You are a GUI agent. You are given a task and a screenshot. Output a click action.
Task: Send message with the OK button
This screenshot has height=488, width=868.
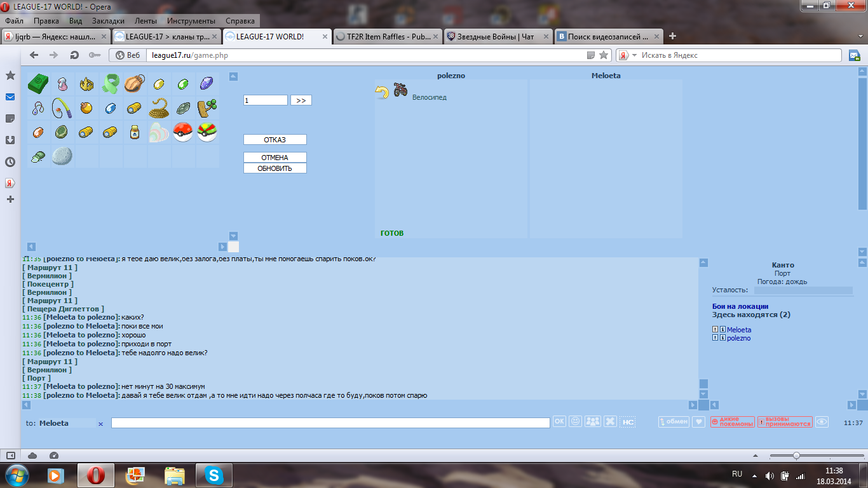pyautogui.click(x=559, y=421)
